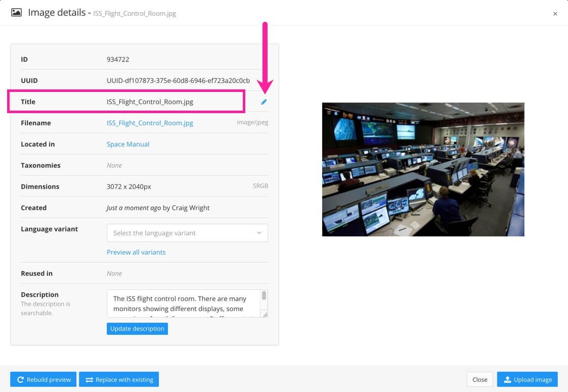This screenshot has width=568, height=392.
Task: Dismiss the Image details dialog with the X
Action: [x=555, y=14]
